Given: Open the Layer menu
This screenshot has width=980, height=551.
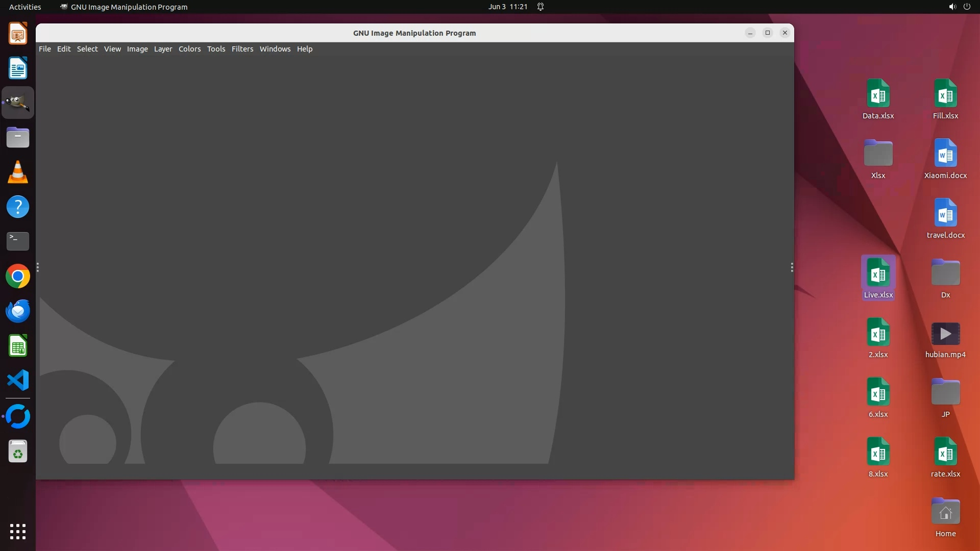Looking at the screenshot, I should [163, 49].
